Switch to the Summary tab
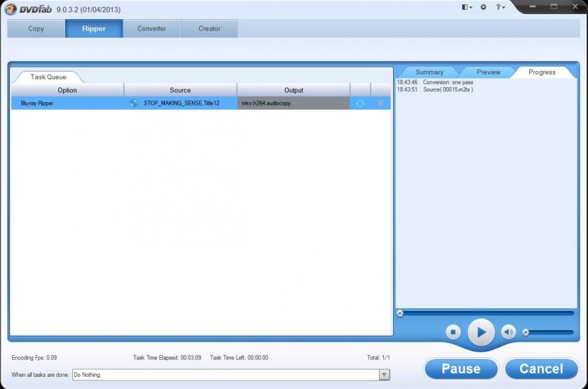The height and width of the screenshot is (389, 588). pos(429,72)
